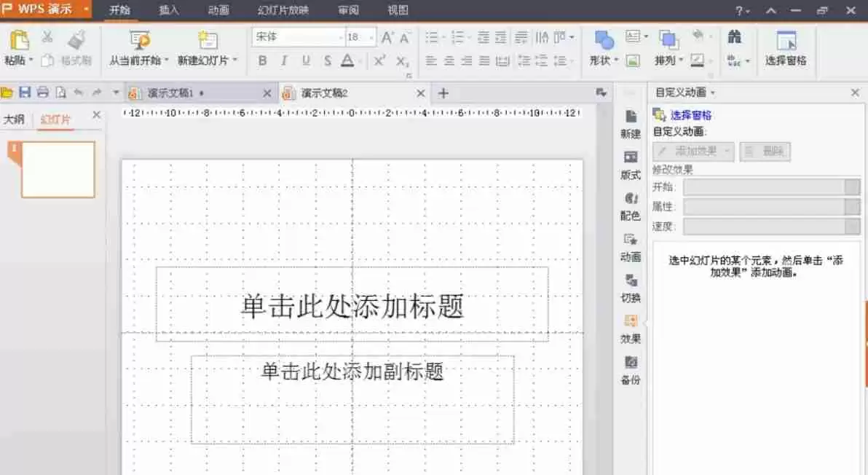Click the 动画 icon in the sidebar
The width and height of the screenshot is (868, 475).
630,248
